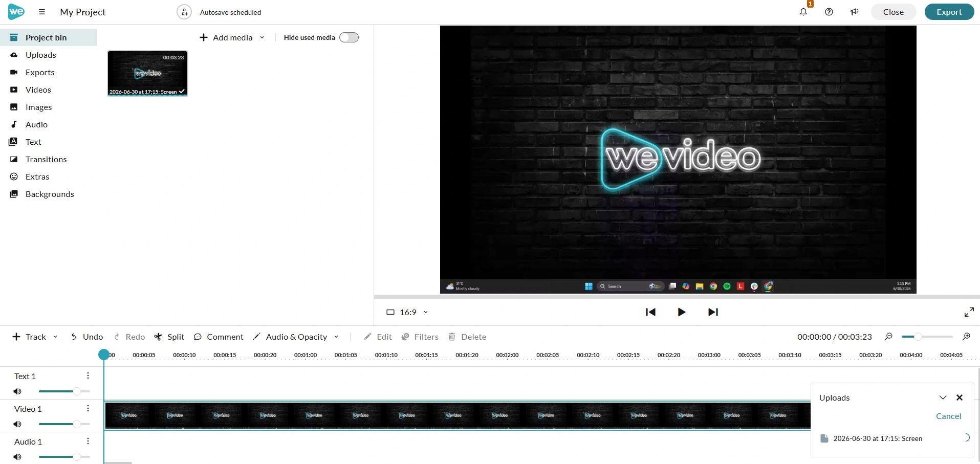Click the Close button
The height and width of the screenshot is (464, 980).
[894, 12]
